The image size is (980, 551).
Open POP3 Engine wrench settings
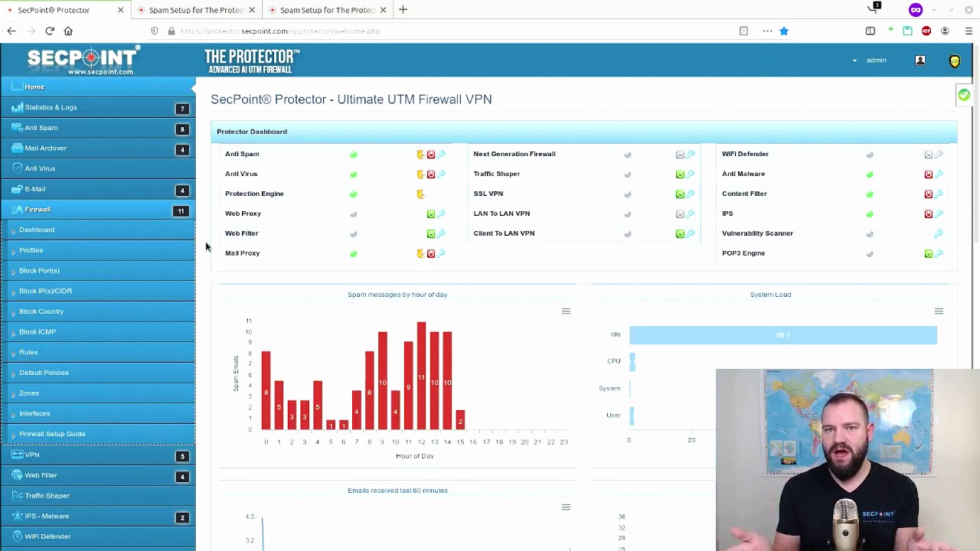939,254
